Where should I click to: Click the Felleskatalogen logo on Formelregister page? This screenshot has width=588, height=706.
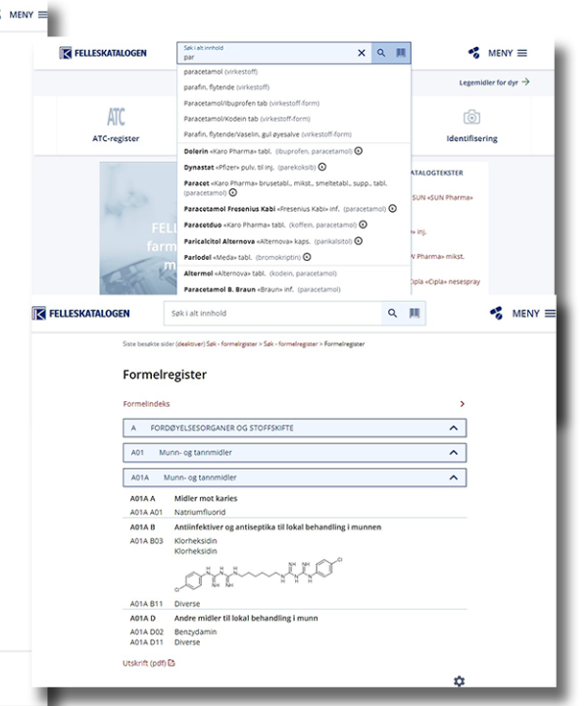pos(81,314)
